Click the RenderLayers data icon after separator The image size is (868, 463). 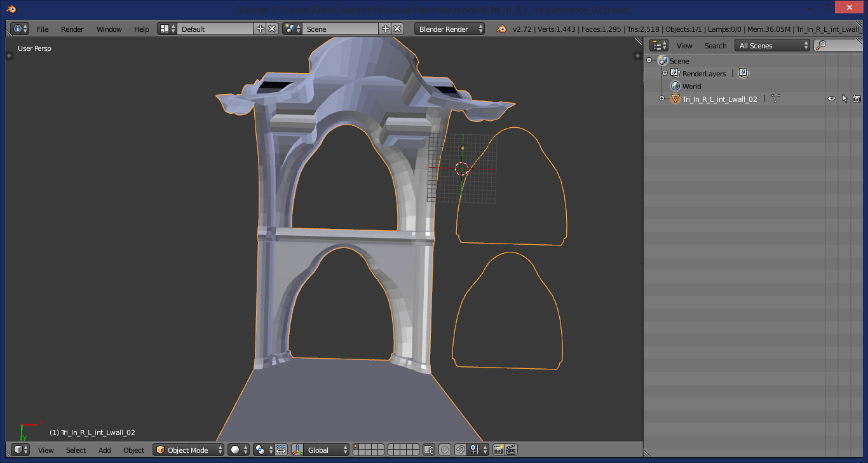[x=743, y=73]
